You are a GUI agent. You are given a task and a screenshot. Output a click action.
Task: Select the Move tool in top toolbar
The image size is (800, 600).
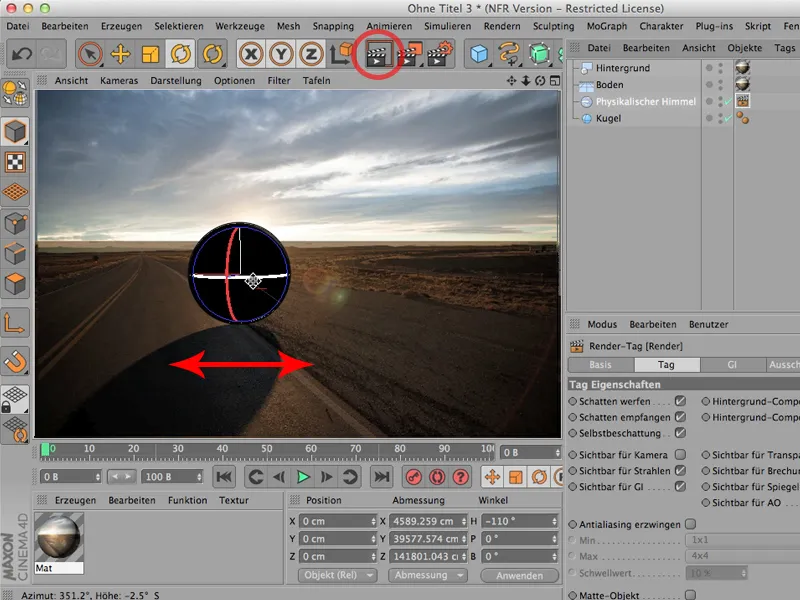pos(120,54)
